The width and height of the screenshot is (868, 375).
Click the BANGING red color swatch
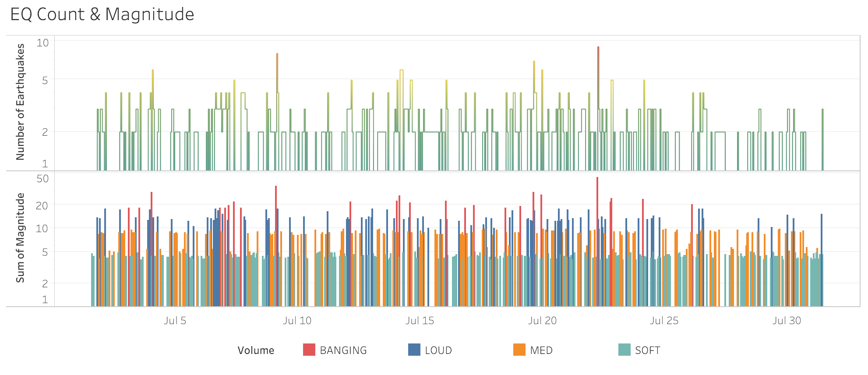click(309, 350)
